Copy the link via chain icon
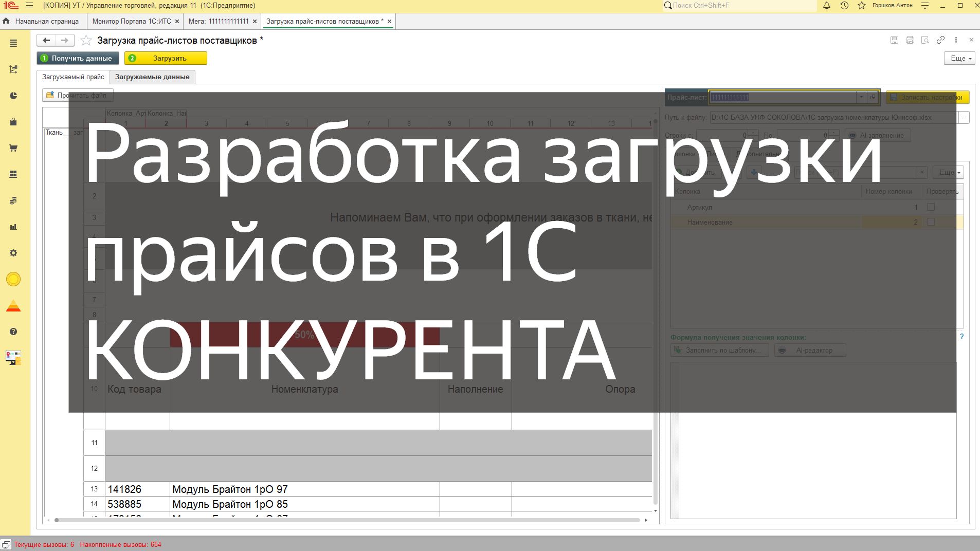 [x=941, y=40]
